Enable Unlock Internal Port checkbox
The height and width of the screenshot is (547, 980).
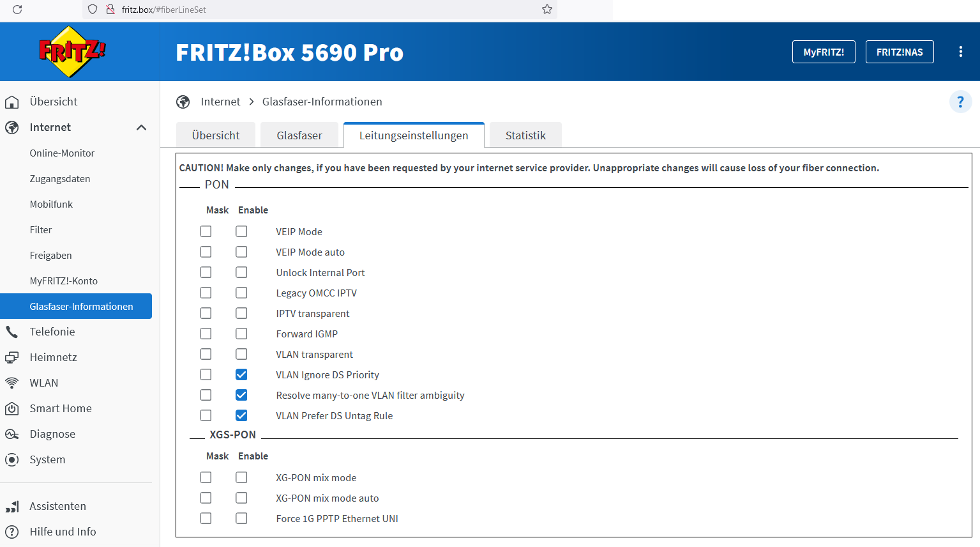[x=241, y=272]
